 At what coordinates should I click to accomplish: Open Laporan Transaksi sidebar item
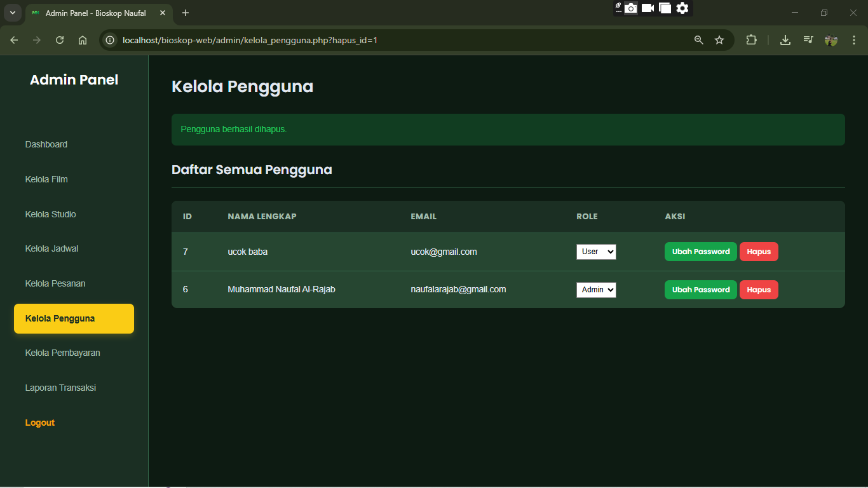[x=60, y=388]
